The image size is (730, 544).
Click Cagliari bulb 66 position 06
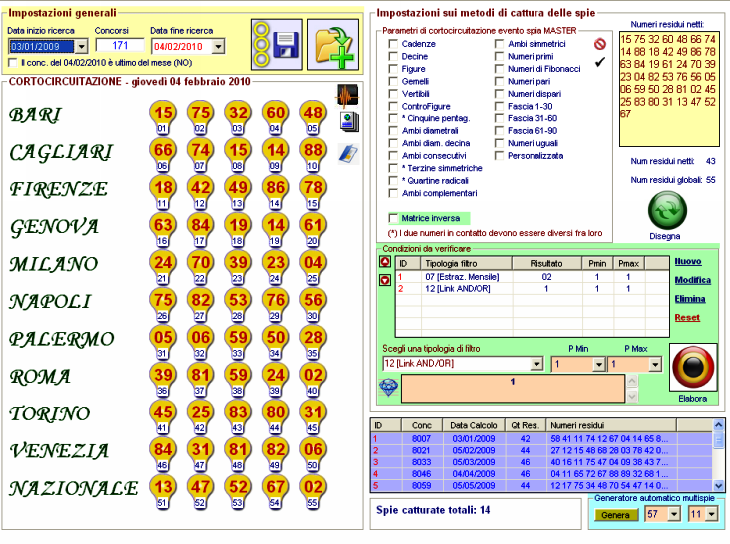coord(163,154)
